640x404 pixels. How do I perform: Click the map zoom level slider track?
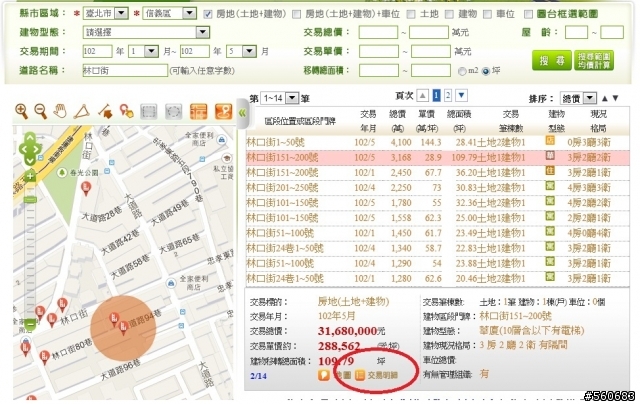[x=31, y=251]
